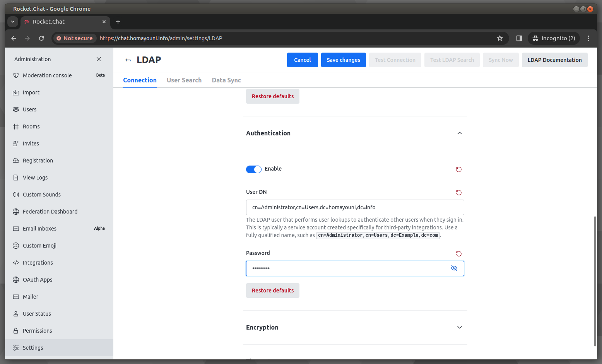The height and width of the screenshot is (364, 602).
Task: Click the Invites person-plus icon
Action: click(x=16, y=144)
